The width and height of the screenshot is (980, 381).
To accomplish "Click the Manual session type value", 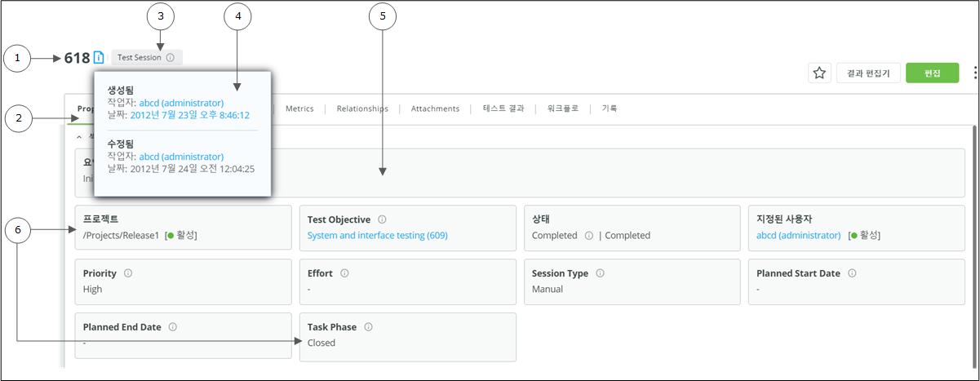I will tap(548, 289).
